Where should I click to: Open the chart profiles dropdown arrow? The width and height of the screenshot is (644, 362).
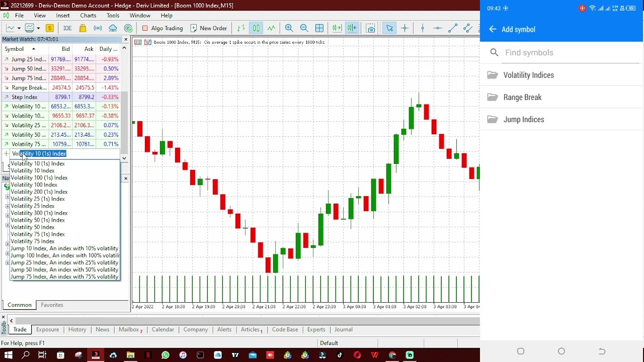click(x=38, y=28)
